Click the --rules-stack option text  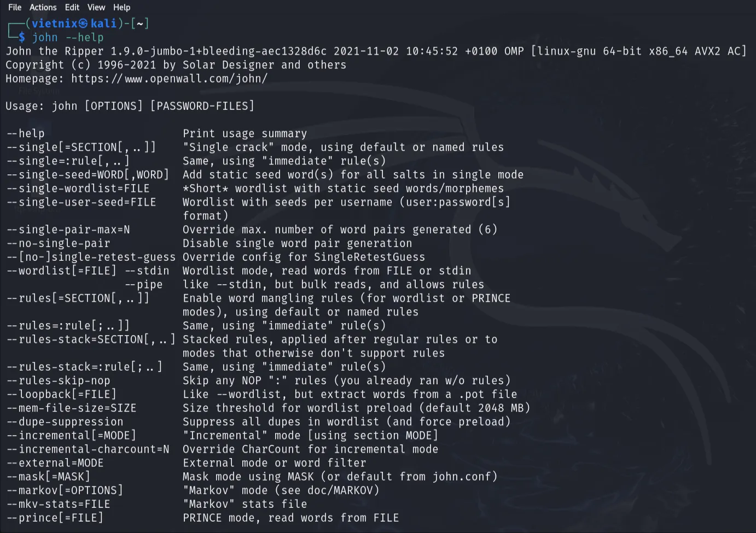tap(91, 339)
